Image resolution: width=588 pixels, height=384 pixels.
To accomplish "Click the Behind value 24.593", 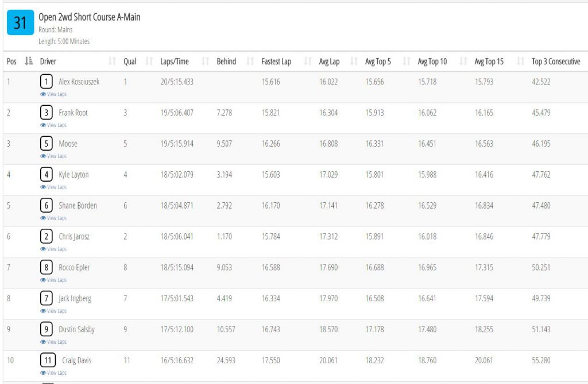I will [226, 360].
